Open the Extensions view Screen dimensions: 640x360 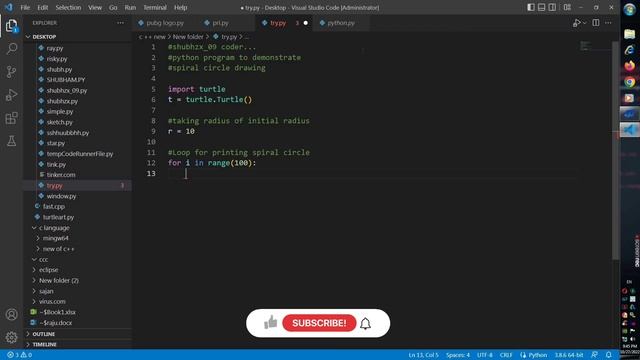(x=11, y=118)
